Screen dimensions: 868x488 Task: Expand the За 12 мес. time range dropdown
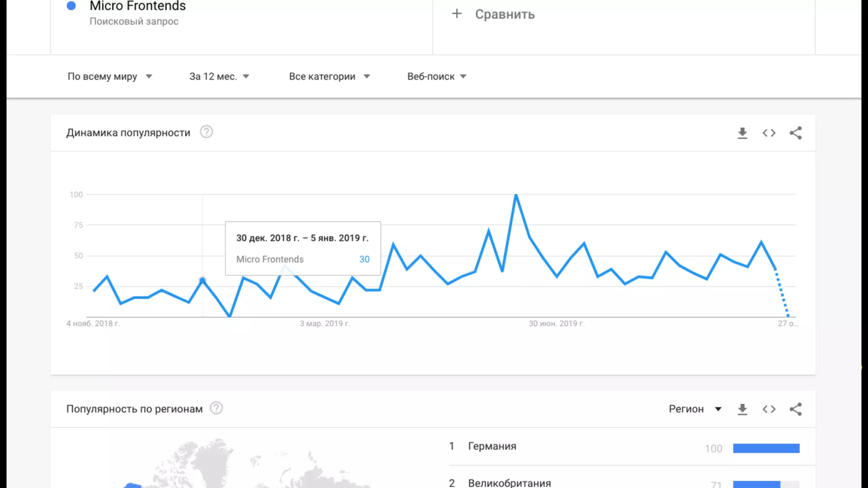[219, 77]
